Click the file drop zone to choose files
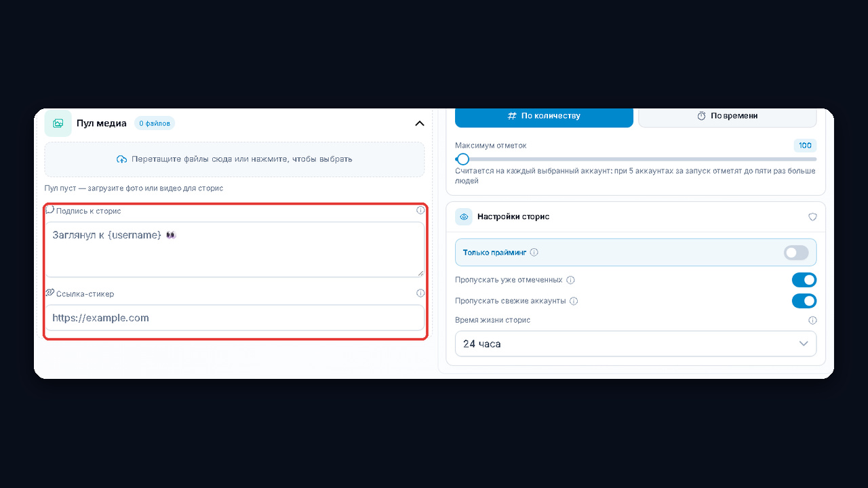The image size is (868, 488). 235,159
